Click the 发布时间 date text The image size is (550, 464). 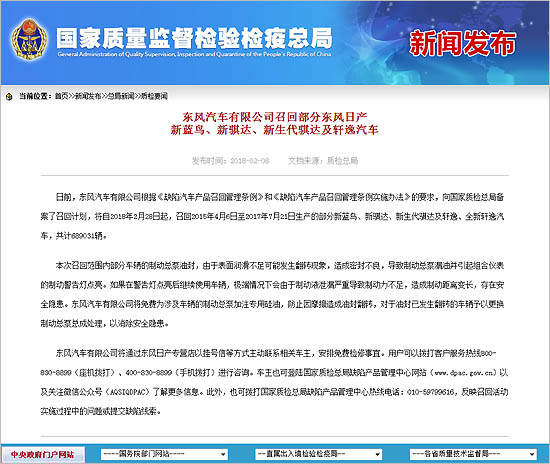pyautogui.click(x=230, y=161)
